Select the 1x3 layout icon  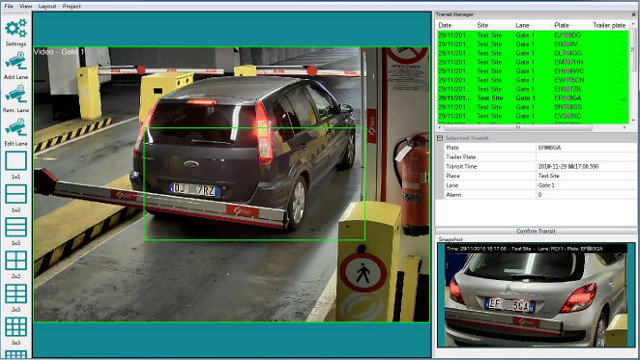pos(16,227)
